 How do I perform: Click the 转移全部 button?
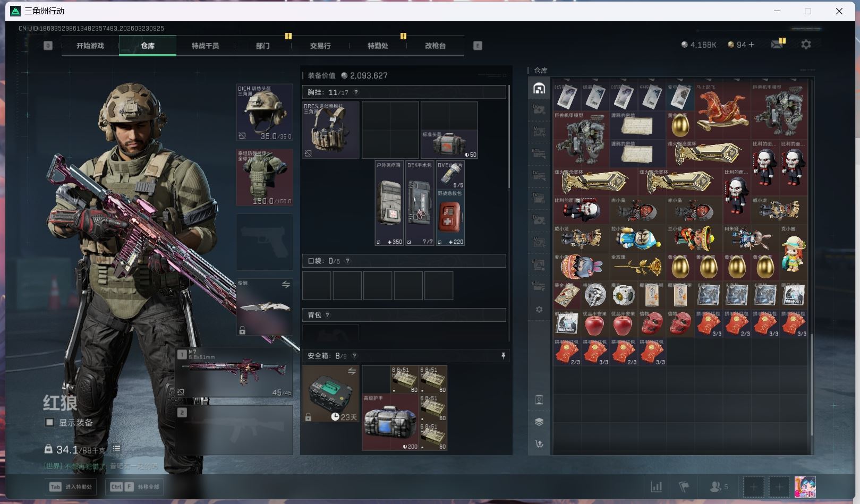coord(135,486)
